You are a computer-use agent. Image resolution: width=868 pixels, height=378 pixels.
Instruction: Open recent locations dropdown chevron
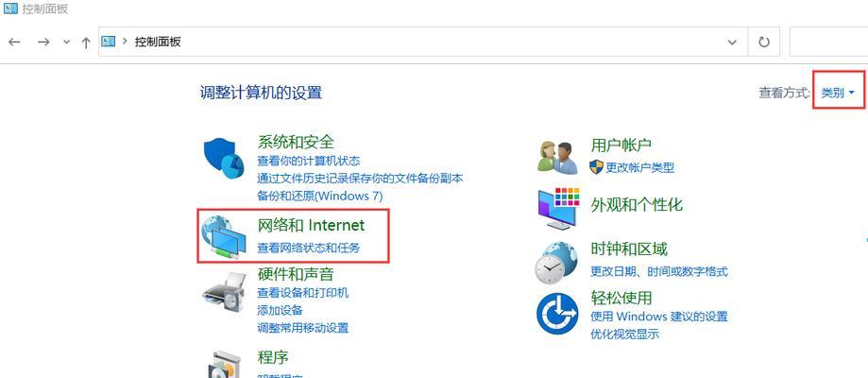pyautogui.click(x=66, y=43)
